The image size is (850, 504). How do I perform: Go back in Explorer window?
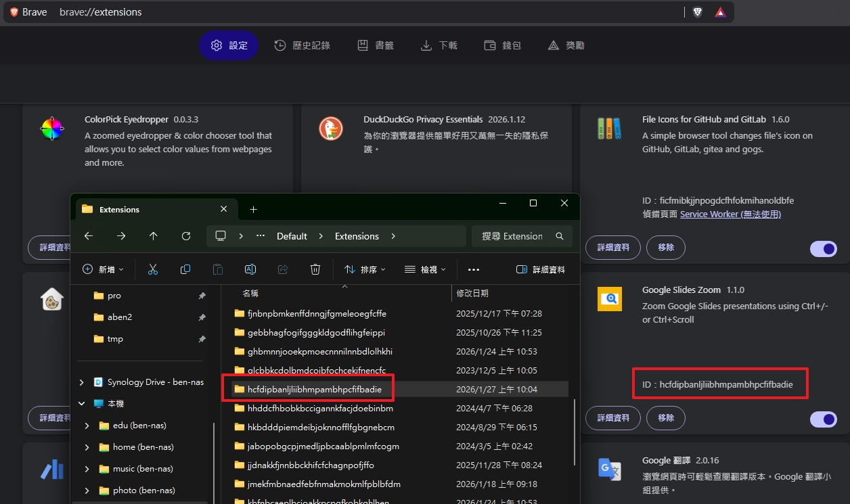click(89, 236)
